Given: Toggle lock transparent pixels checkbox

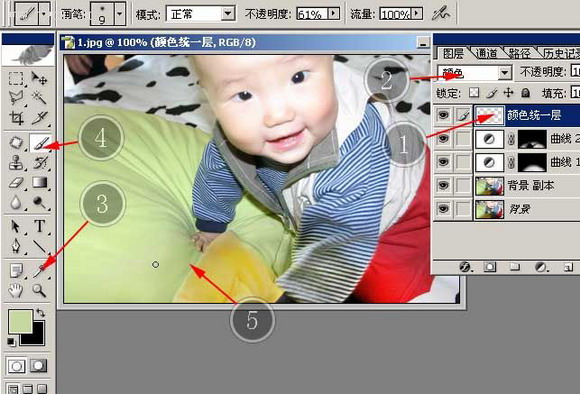Looking at the screenshot, I should pyautogui.click(x=474, y=92).
